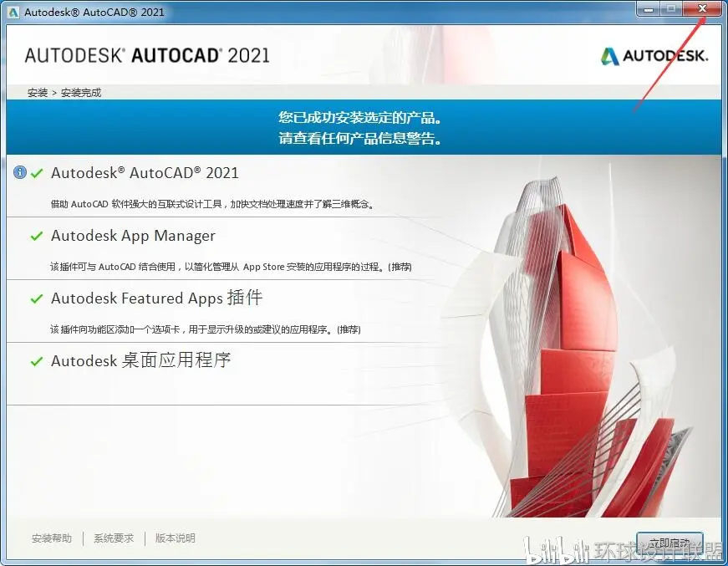728x566 pixels.
Task: Click the 请查看任何产品信息警告 message
Action: [360, 139]
